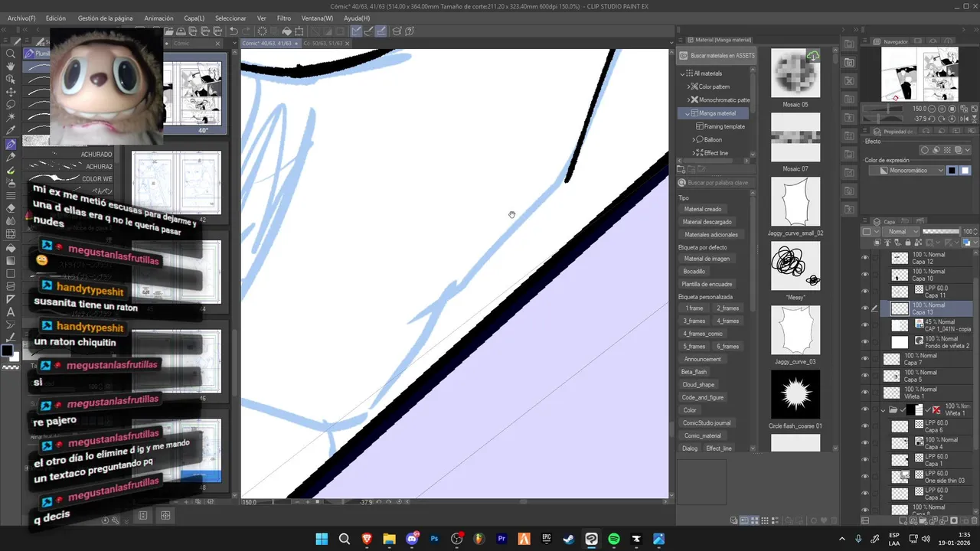
Task: Click the black expression color swatch
Action: click(952, 171)
